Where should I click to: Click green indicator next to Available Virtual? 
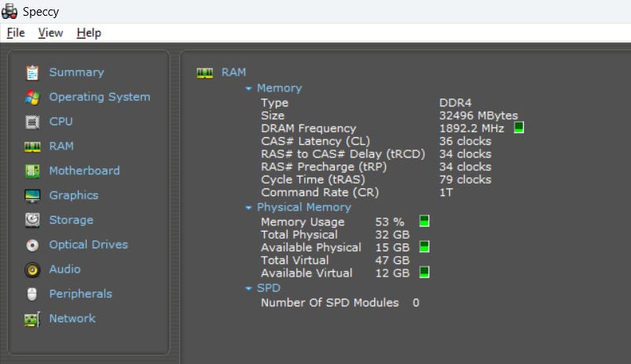click(x=424, y=272)
